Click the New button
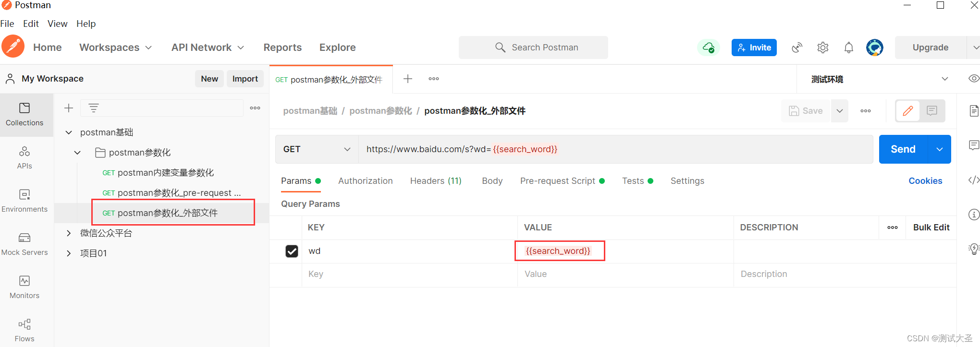 pos(209,79)
